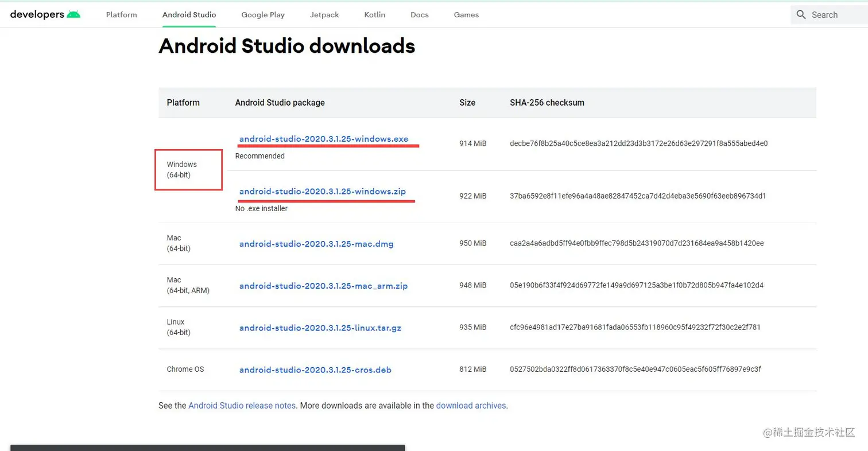Image resolution: width=868 pixels, height=451 pixels.
Task: Click the Platform column header
Action: (x=183, y=103)
